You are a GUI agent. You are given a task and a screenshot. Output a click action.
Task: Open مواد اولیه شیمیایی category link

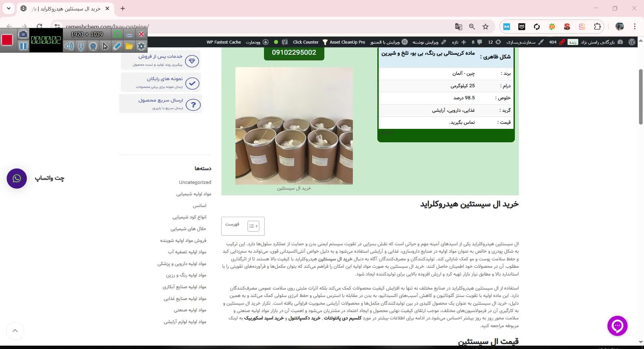(x=194, y=194)
